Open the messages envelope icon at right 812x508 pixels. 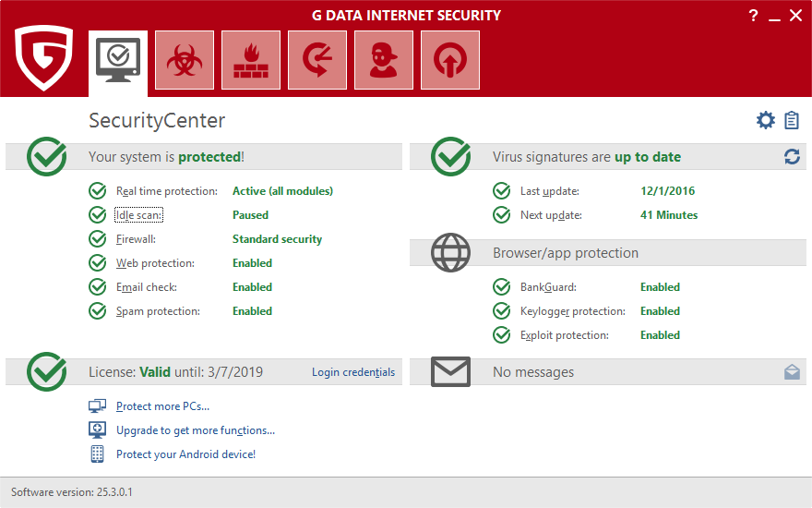coord(792,372)
